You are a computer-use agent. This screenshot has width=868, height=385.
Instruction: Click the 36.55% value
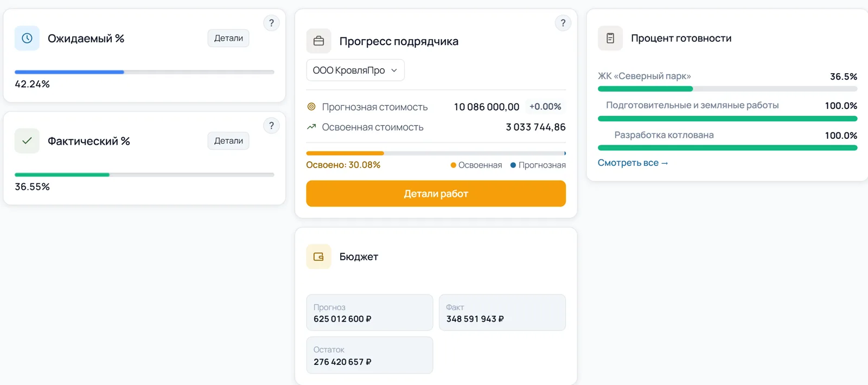tap(32, 187)
